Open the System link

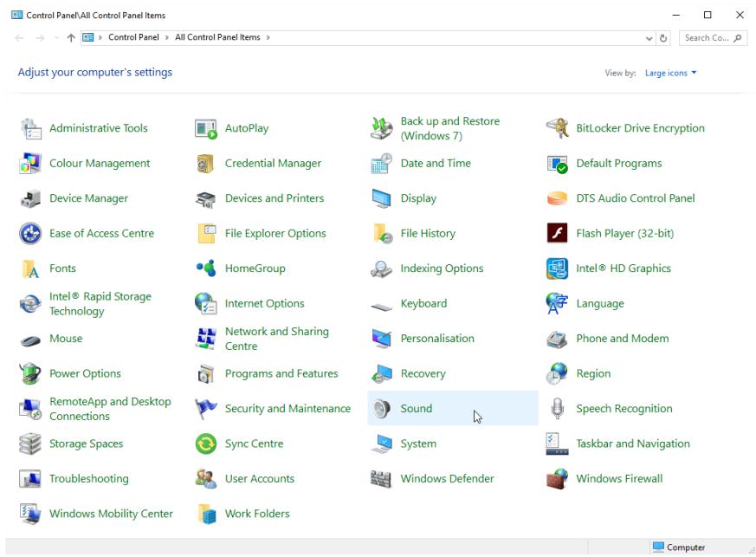point(418,444)
